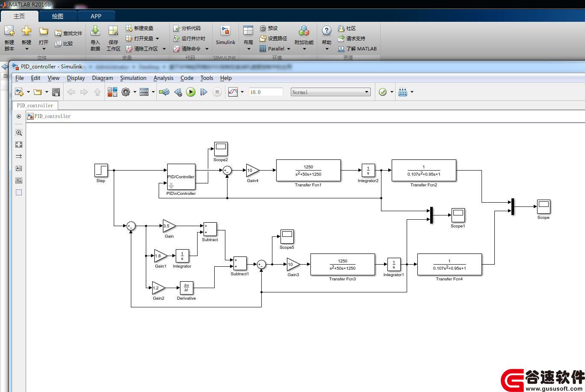Click 新建脚本 New Script button
The width and height of the screenshot is (585, 392).
[9, 38]
